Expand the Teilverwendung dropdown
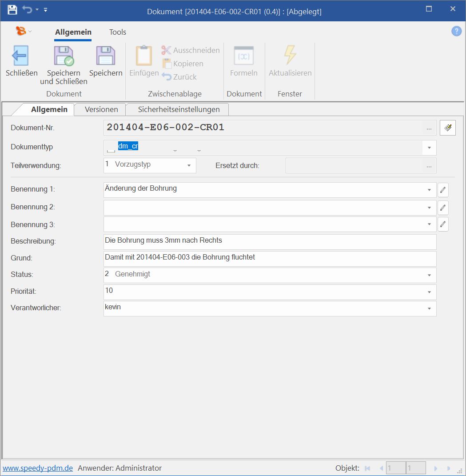The width and height of the screenshot is (466, 476). tap(189, 165)
